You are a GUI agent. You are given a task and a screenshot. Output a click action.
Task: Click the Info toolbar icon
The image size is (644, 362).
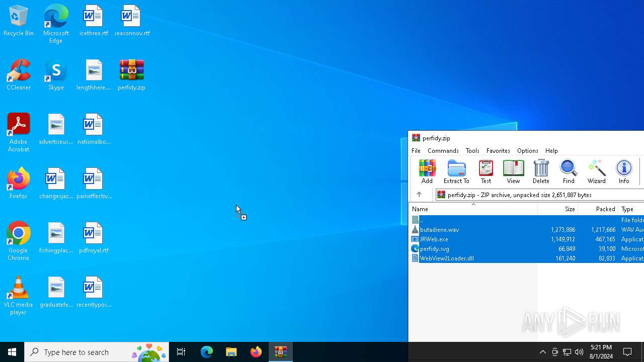tap(624, 171)
